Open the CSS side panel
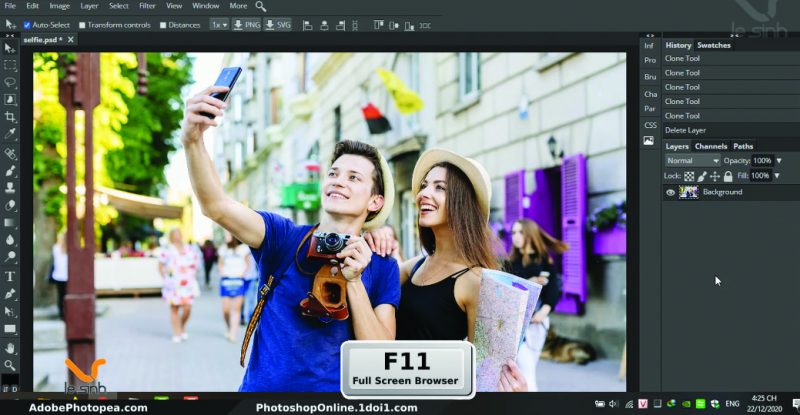Image resolution: width=800 pixels, height=415 pixels. pos(650,125)
